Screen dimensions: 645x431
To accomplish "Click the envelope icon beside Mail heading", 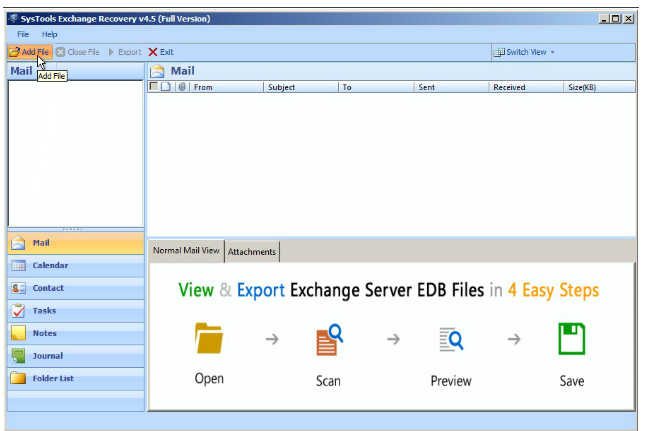I will click(x=157, y=71).
